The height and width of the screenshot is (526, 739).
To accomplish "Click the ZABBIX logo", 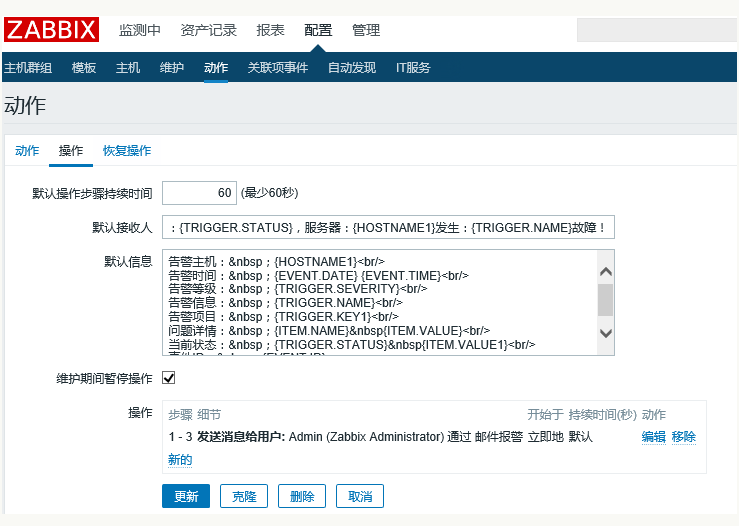I will pos(51,30).
